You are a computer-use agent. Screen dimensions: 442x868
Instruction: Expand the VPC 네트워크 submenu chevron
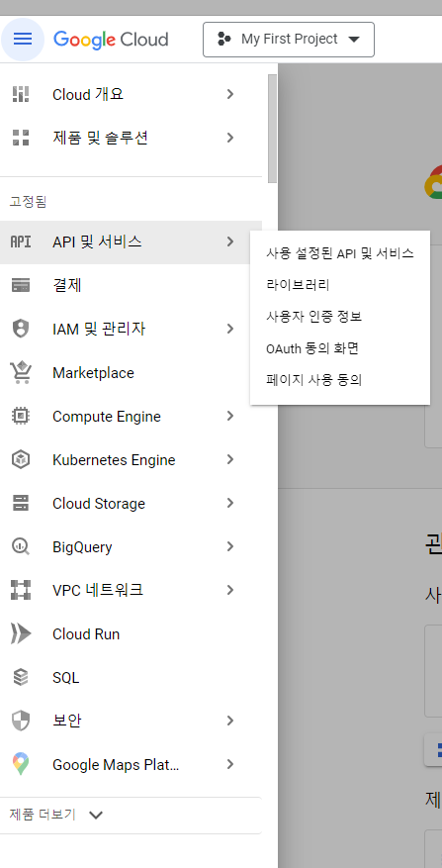[230, 590]
